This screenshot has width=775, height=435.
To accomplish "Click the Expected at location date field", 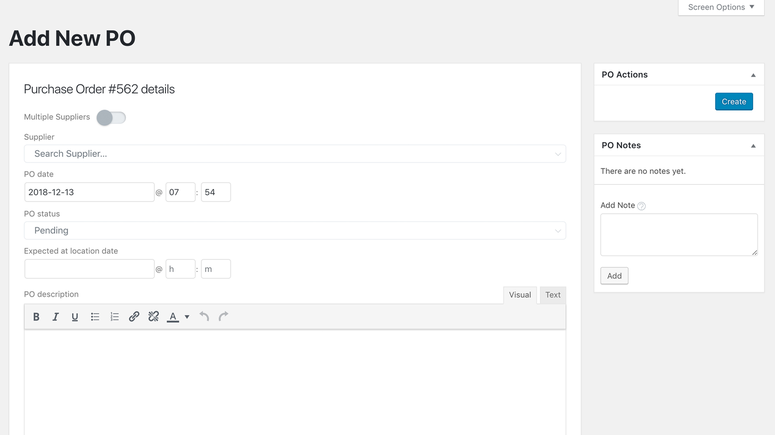I will [x=89, y=269].
